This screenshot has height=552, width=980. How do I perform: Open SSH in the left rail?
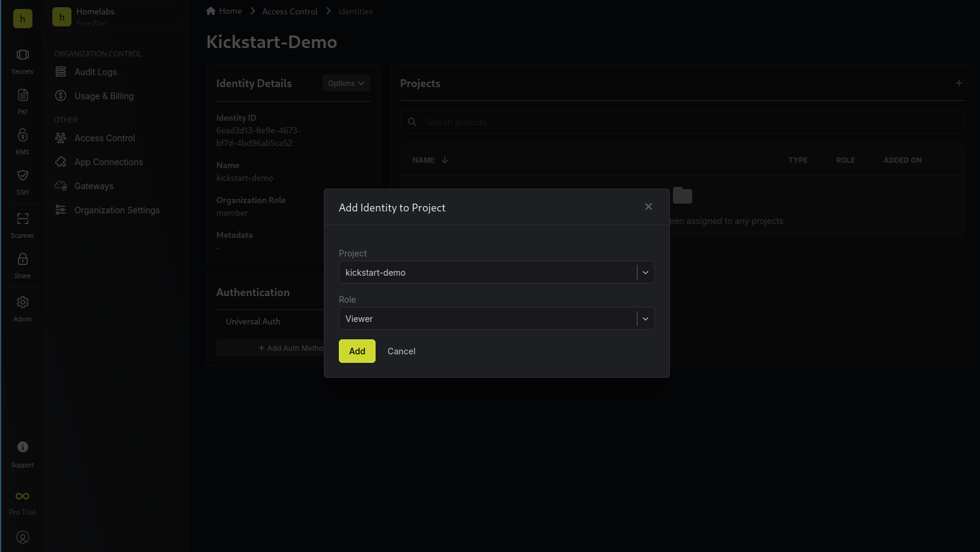(22, 183)
